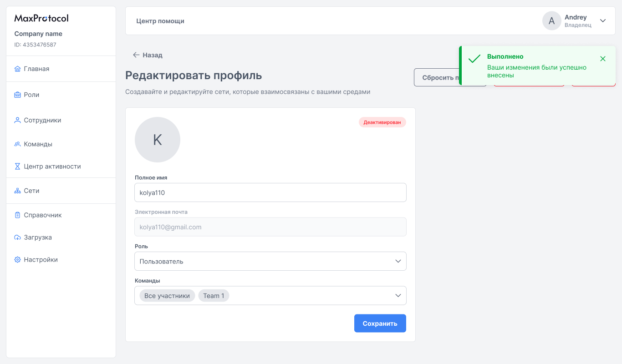Click the Все участники team tag
This screenshot has width=622, height=364.
tap(167, 296)
